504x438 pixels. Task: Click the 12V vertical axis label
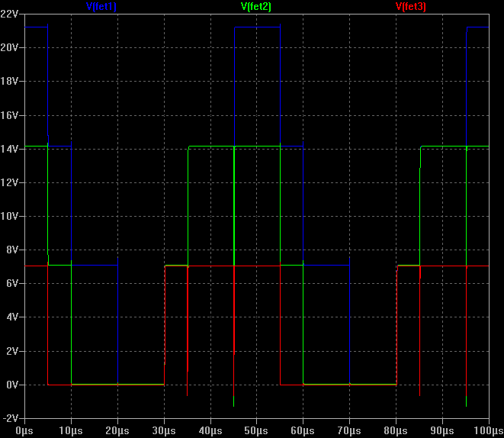pyautogui.click(x=9, y=182)
